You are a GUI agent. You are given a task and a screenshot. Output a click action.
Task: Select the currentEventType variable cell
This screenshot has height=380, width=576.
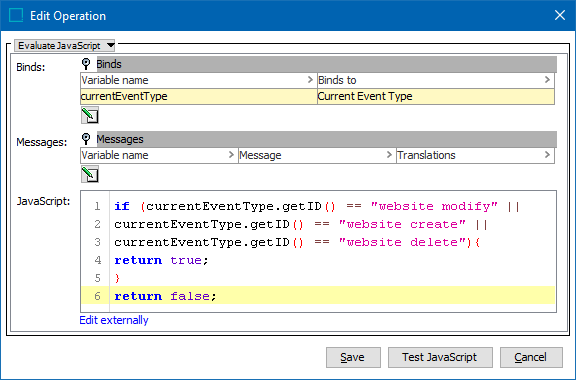pos(198,96)
